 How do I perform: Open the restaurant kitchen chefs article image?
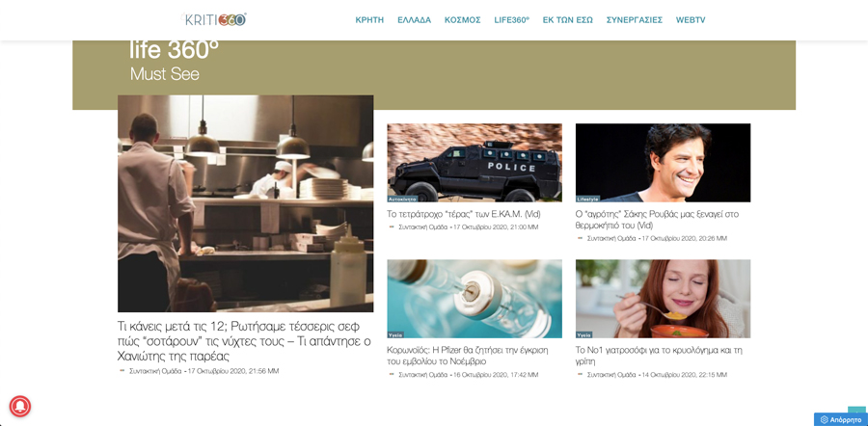(246, 203)
